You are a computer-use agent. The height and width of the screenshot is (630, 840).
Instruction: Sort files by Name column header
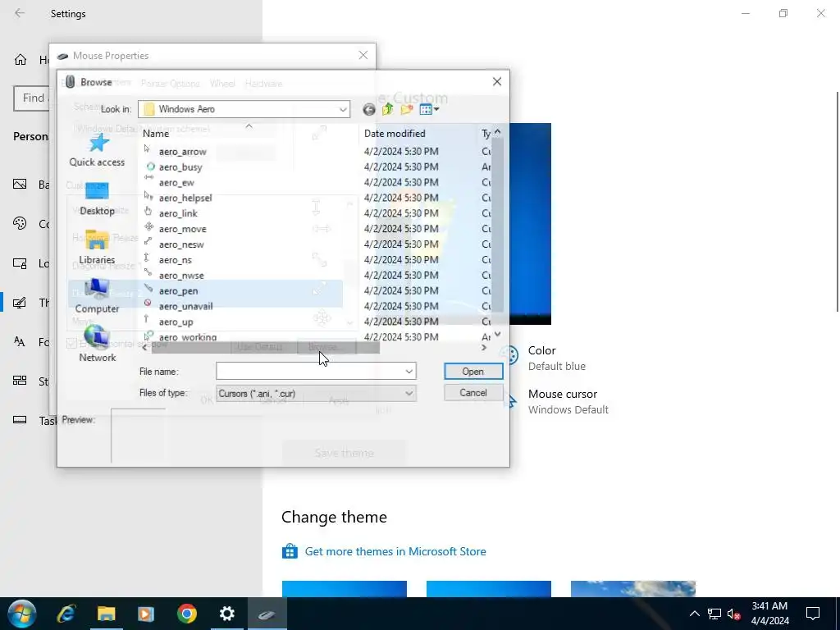(156, 134)
